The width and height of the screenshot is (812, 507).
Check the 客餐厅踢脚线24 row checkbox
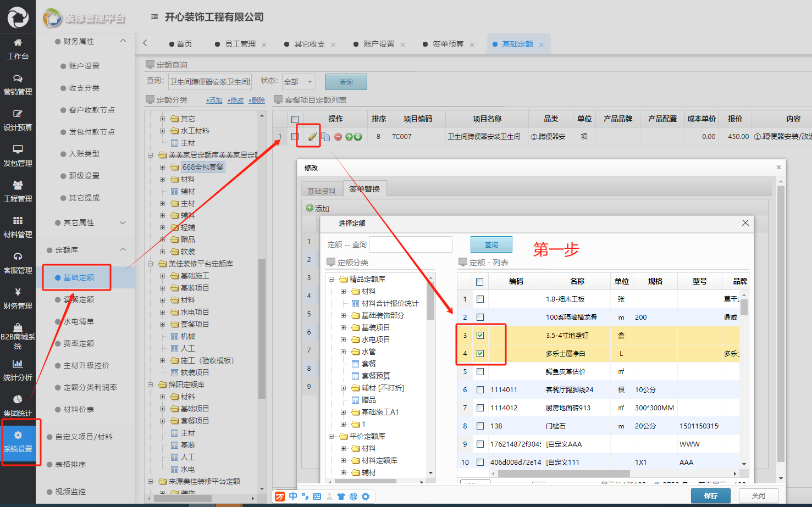tap(479, 389)
